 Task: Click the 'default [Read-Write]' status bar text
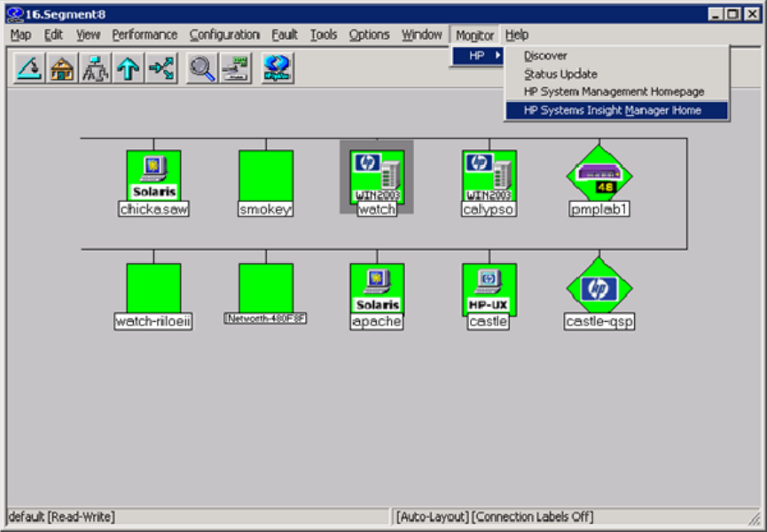point(62,517)
